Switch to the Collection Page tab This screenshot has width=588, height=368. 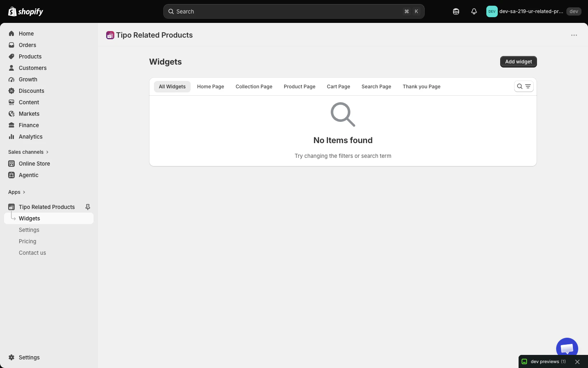pos(254,87)
